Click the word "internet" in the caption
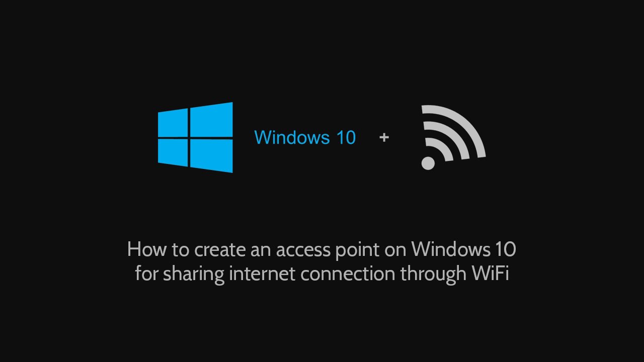This screenshot has width=644, height=362. 262,274
